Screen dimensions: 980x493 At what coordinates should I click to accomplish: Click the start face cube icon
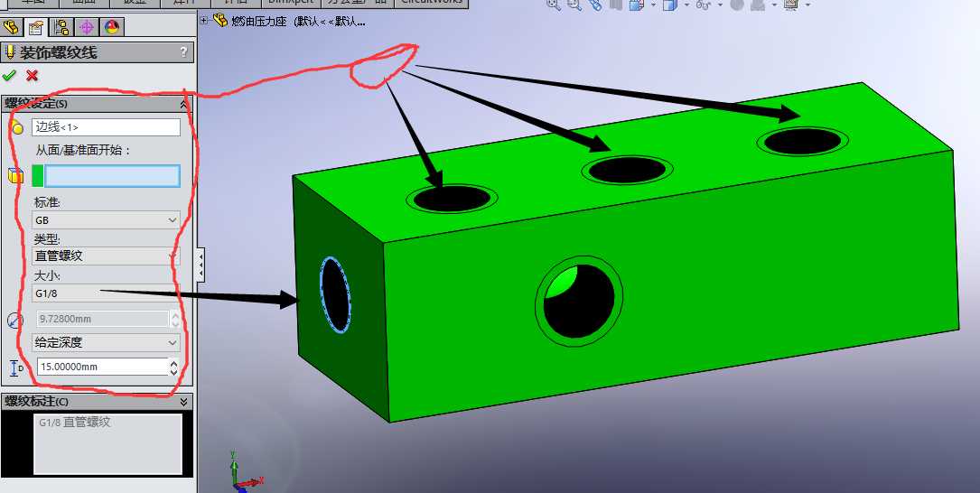tap(15, 176)
